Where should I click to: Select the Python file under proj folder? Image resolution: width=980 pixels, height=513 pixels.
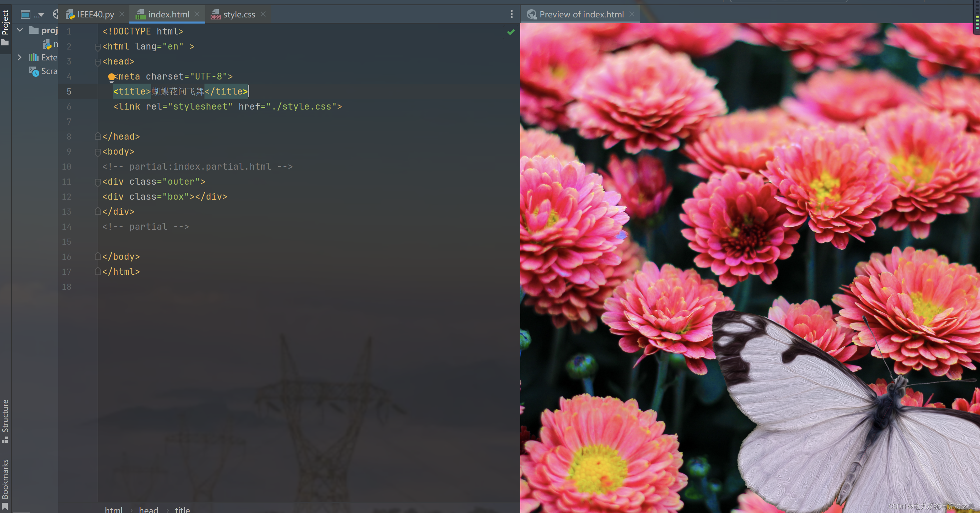[x=50, y=44]
